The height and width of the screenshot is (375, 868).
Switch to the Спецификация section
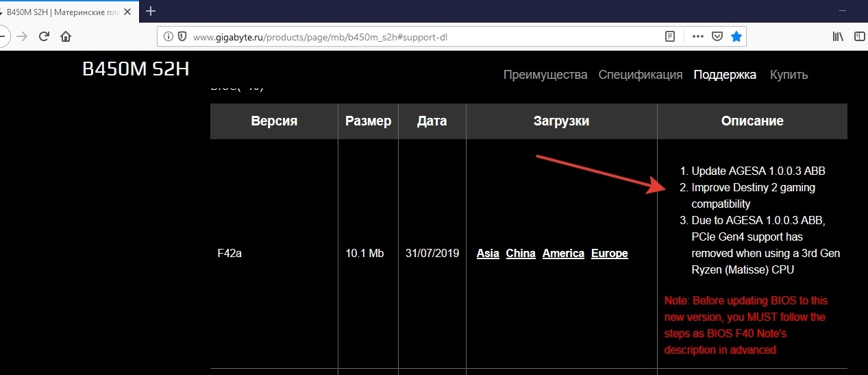point(640,75)
